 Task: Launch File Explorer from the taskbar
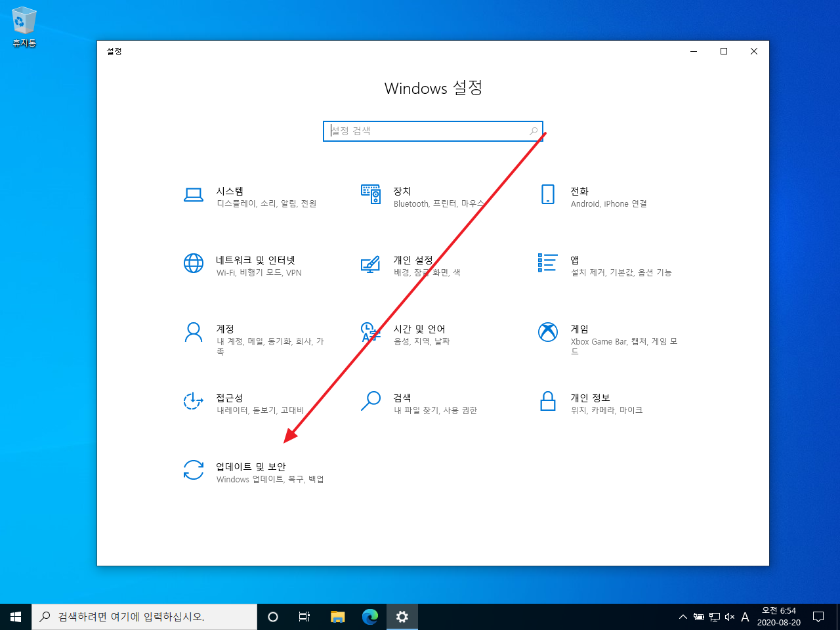tap(338, 617)
